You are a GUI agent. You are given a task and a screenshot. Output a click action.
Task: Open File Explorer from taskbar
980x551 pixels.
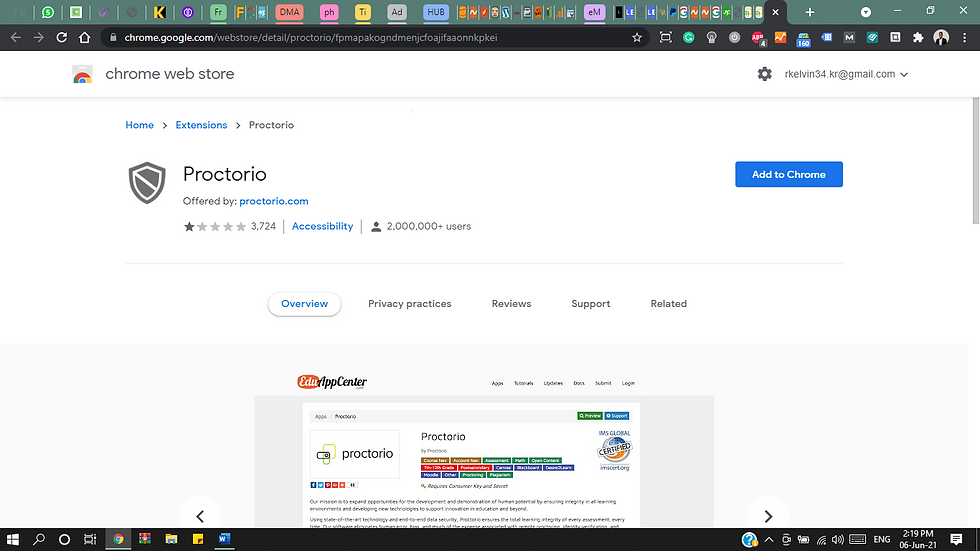(x=171, y=539)
